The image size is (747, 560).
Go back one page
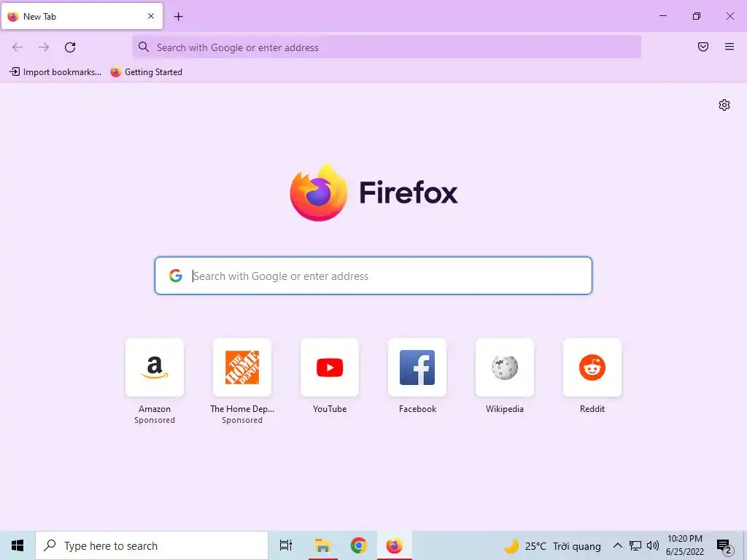[x=18, y=47]
